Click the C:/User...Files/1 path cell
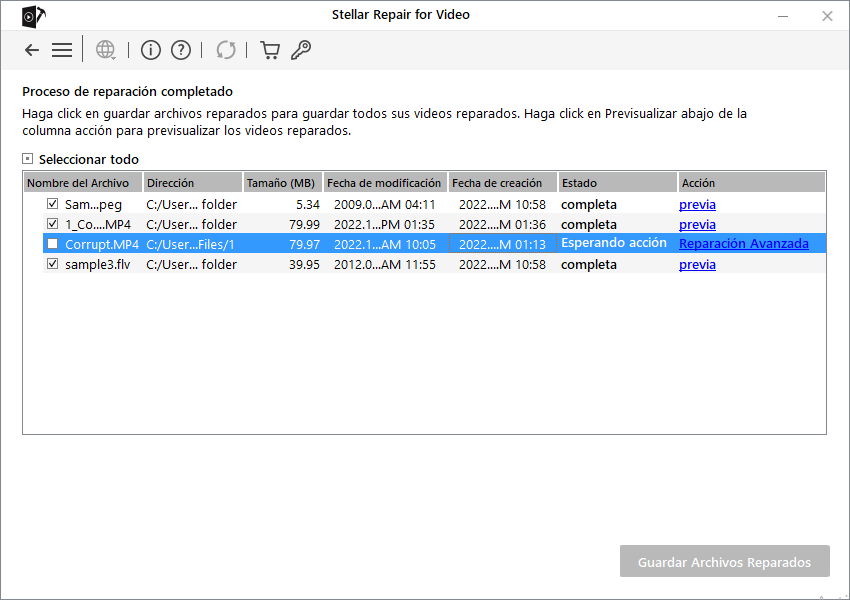The width and height of the screenshot is (850, 600). pyautogui.click(x=190, y=244)
